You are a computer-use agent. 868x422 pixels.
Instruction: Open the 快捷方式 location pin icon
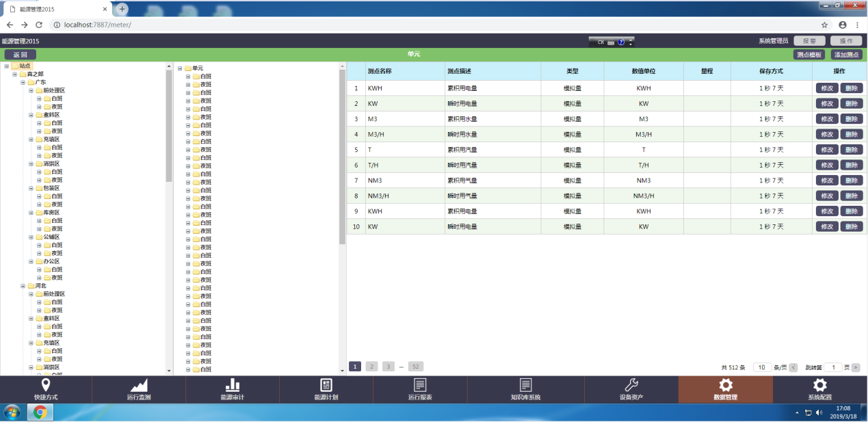click(x=46, y=385)
